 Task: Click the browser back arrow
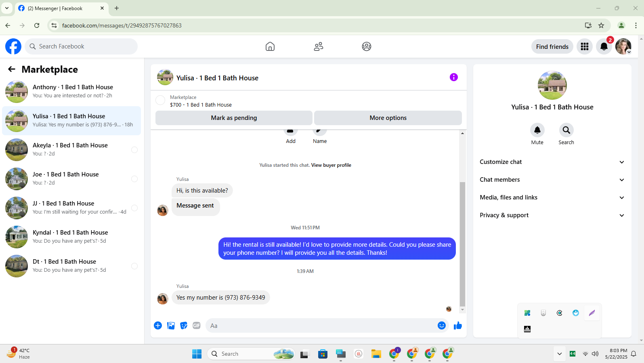[x=8, y=25]
